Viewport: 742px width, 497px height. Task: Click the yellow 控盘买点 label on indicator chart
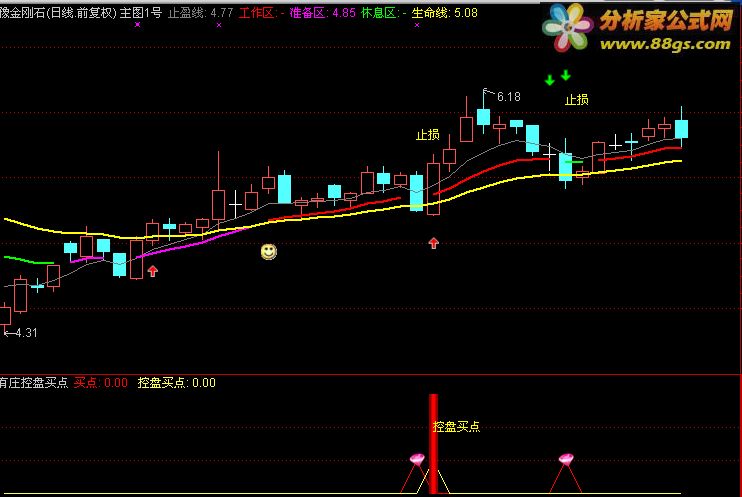click(456, 427)
